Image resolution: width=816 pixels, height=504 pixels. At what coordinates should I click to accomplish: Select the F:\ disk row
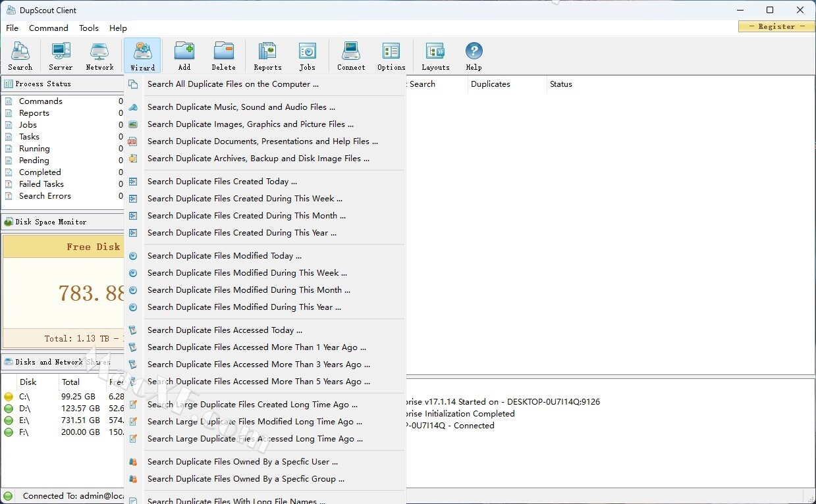[x=63, y=432]
